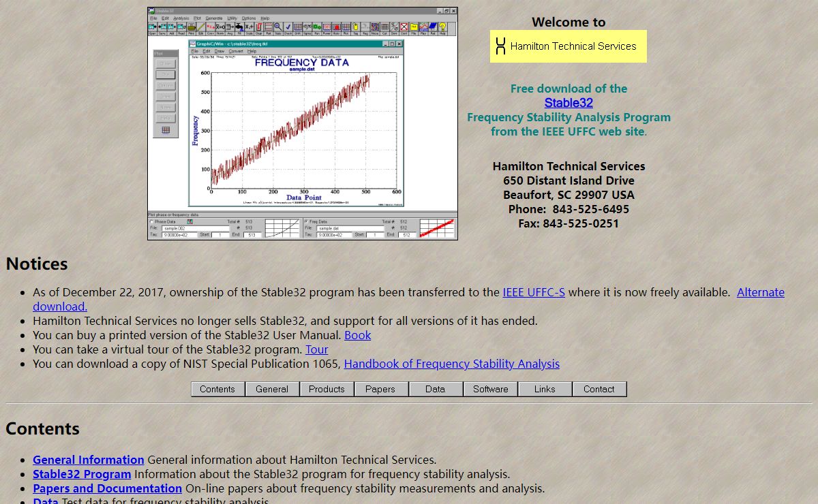Select the Freq Data radio button in screenshot

point(306,221)
